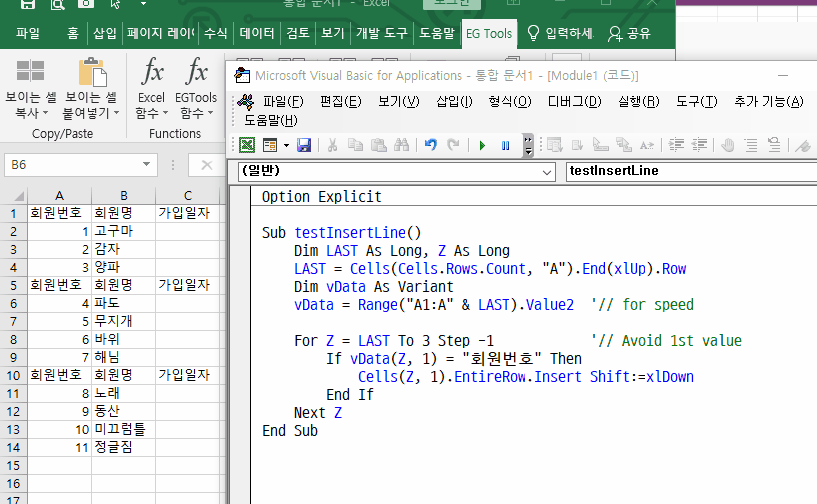
Task: Open the 도움말(H) menu in VBA editor
Action: (x=270, y=120)
